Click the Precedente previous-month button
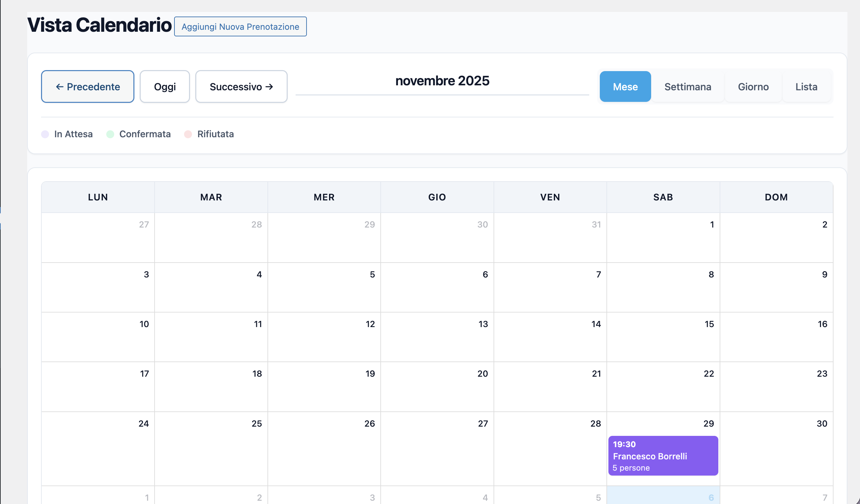This screenshot has height=504, width=860. 87,87
